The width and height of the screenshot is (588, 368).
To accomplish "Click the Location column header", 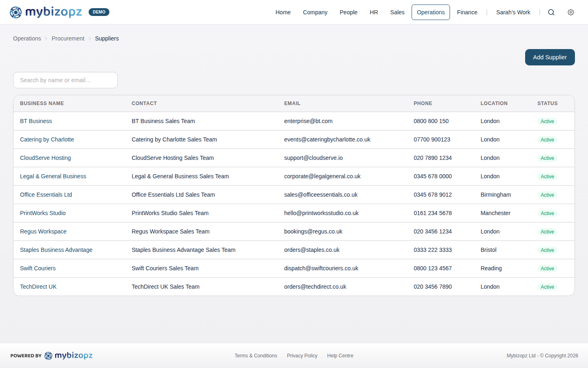I will coord(494,103).
